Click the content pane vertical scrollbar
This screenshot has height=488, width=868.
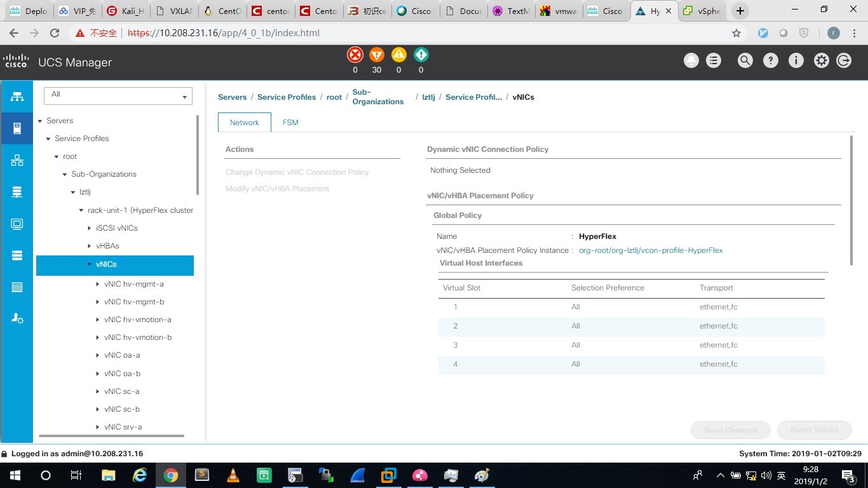coord(851,200)
